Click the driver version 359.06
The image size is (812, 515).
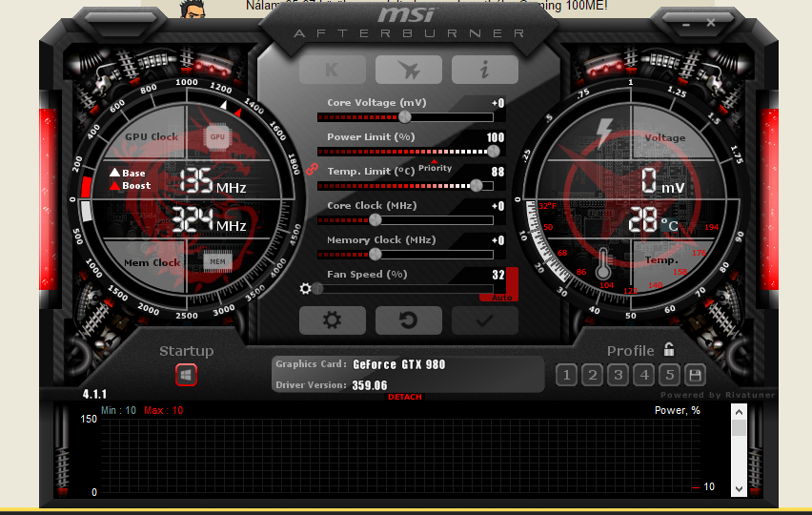[370, 385]
